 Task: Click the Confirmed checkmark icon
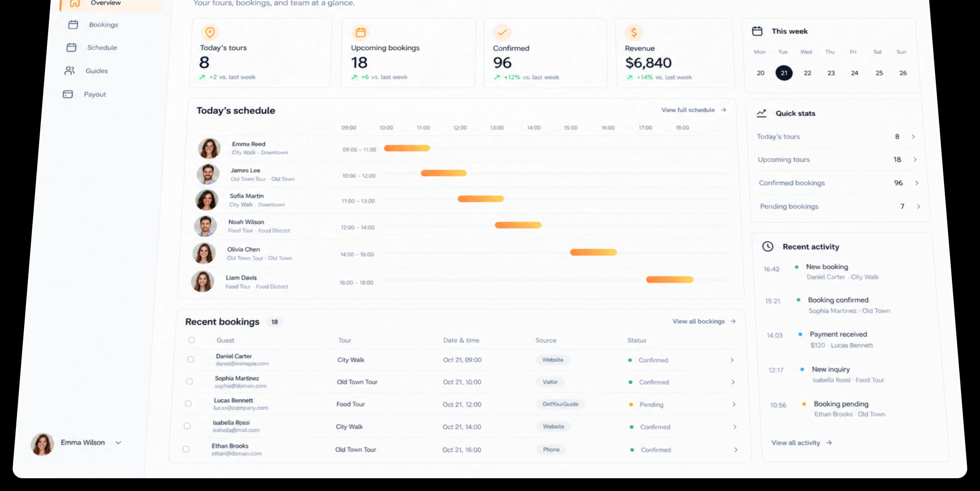[502, 33]
